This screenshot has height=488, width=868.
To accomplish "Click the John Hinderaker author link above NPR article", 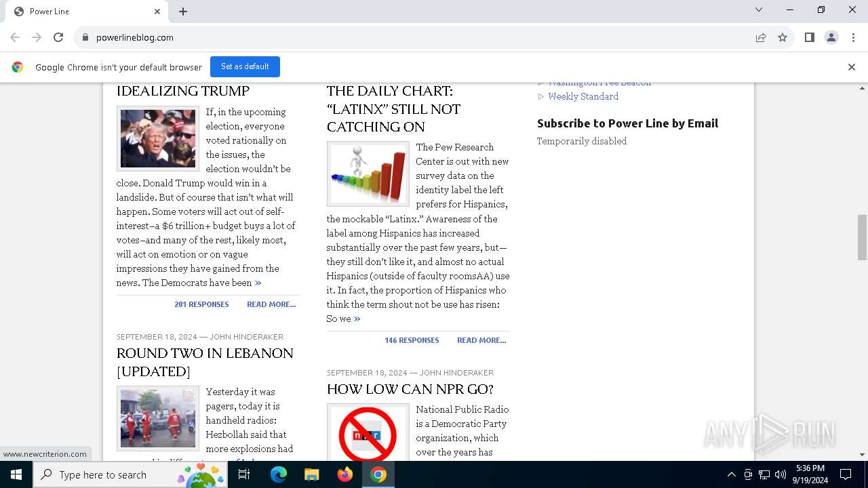I will [456, 373].
